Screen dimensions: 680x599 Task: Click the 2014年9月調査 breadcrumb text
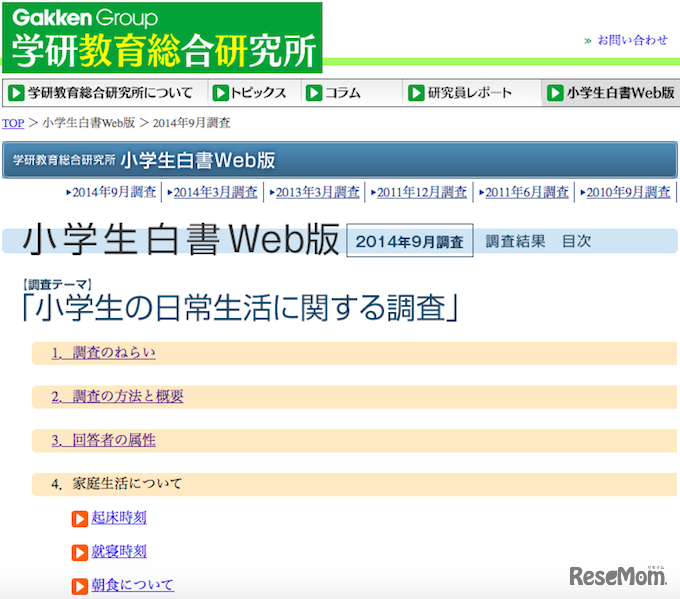tap(192, 123)
